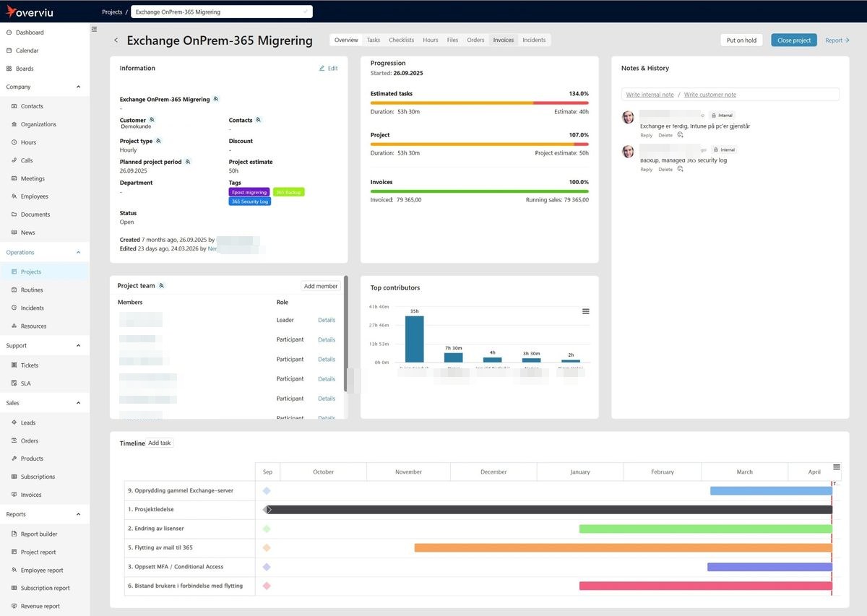
Task: Click the Add task button in Timeline
Action: [x=160, y=443]
